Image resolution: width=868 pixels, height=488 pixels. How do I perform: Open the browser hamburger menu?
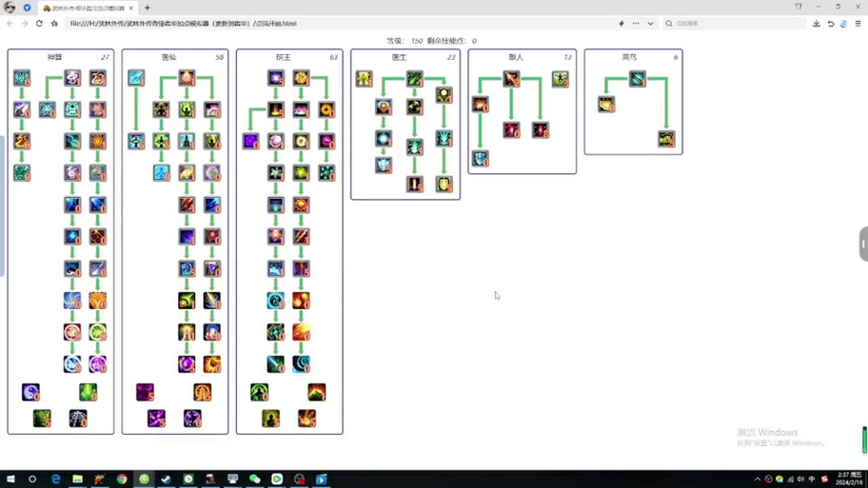858,23
